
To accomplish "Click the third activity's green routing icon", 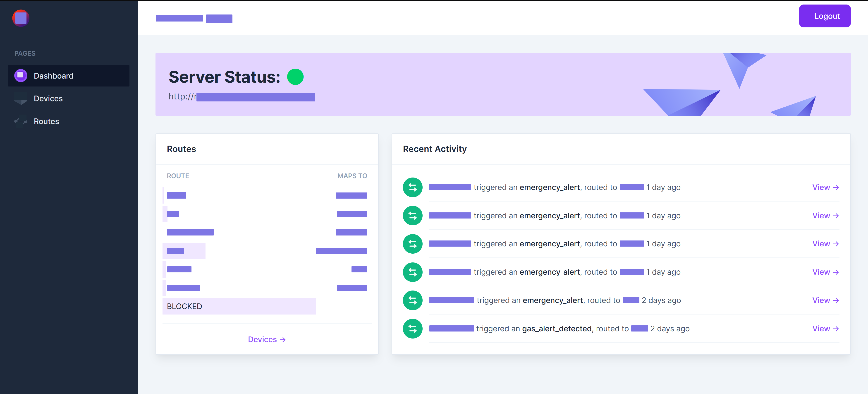I will (x=412, y=244).
